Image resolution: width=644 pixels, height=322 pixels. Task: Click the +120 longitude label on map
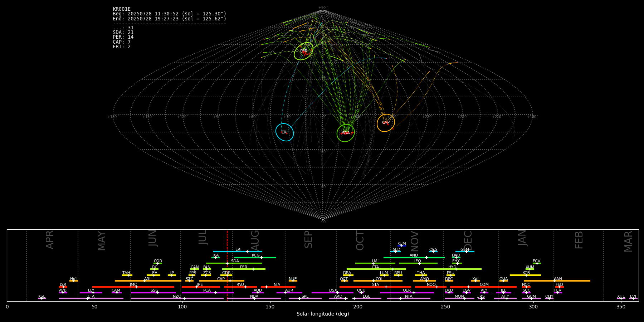click(x=182, y=117)
